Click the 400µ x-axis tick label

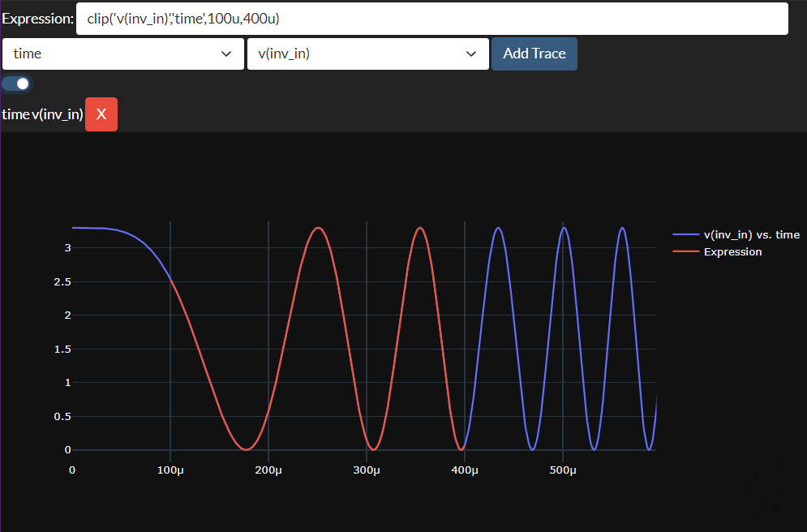click(x=465, y=470)
